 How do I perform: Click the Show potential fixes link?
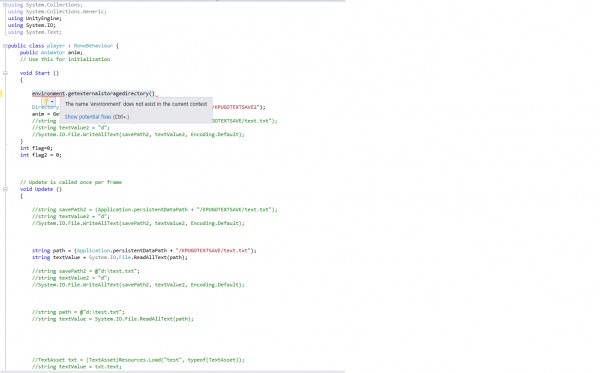click(88, 117)
